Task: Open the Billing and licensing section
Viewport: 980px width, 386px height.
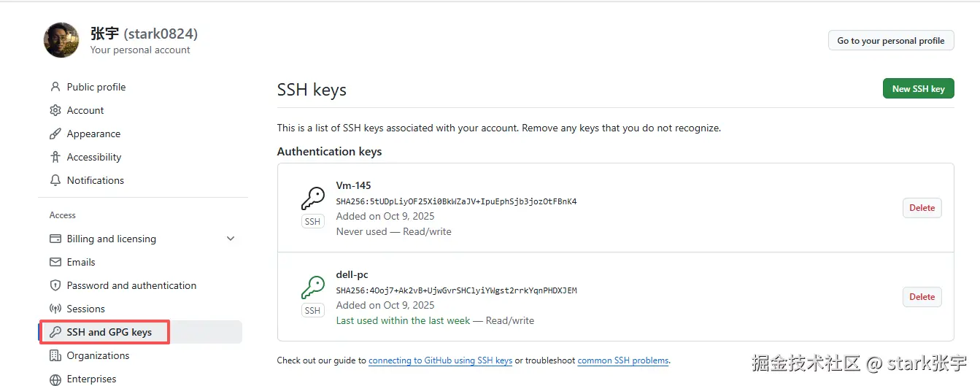Action: coord(111,239)
